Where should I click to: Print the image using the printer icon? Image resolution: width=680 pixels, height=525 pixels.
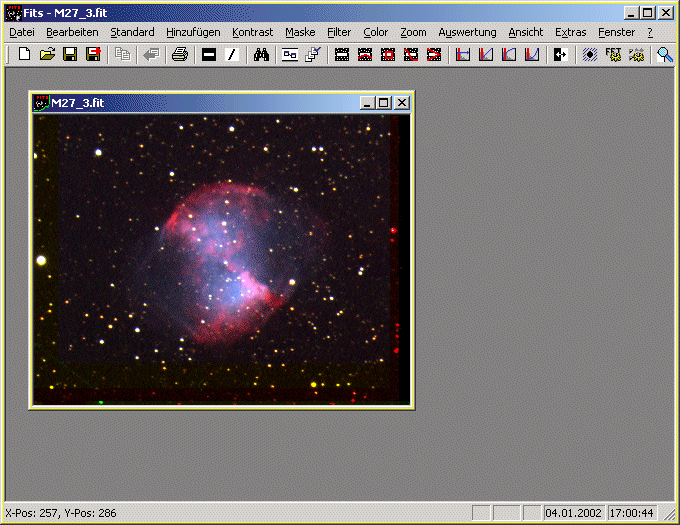(179, 54)
